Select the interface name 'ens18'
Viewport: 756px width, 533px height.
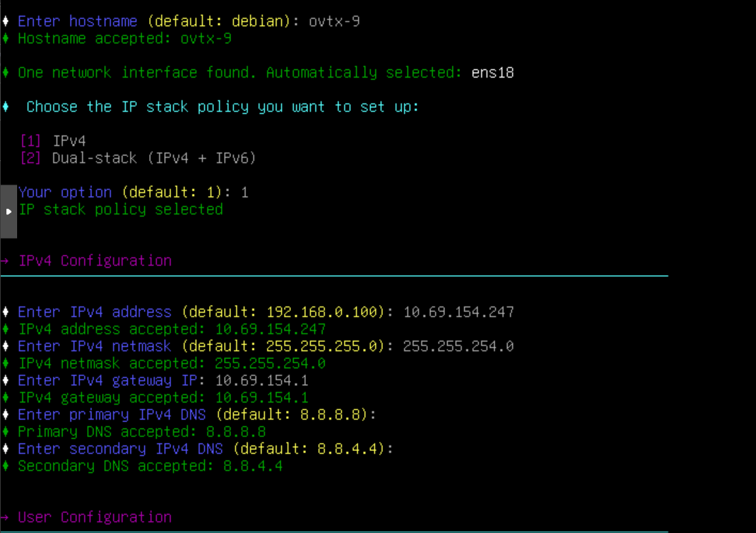click(493, 73)
